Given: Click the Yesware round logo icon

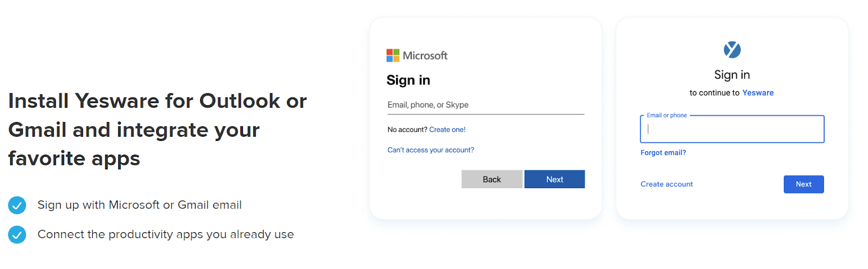Looking at the screenshot, I should coord(732,50).
